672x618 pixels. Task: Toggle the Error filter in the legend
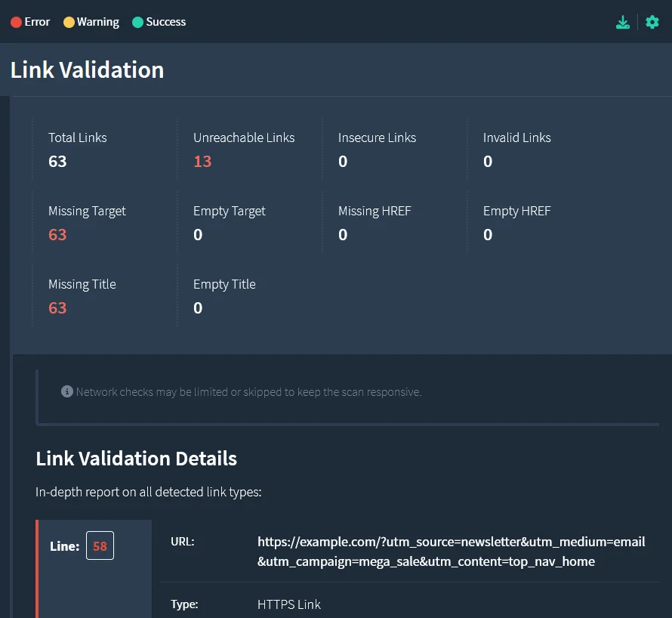[30, 22]
